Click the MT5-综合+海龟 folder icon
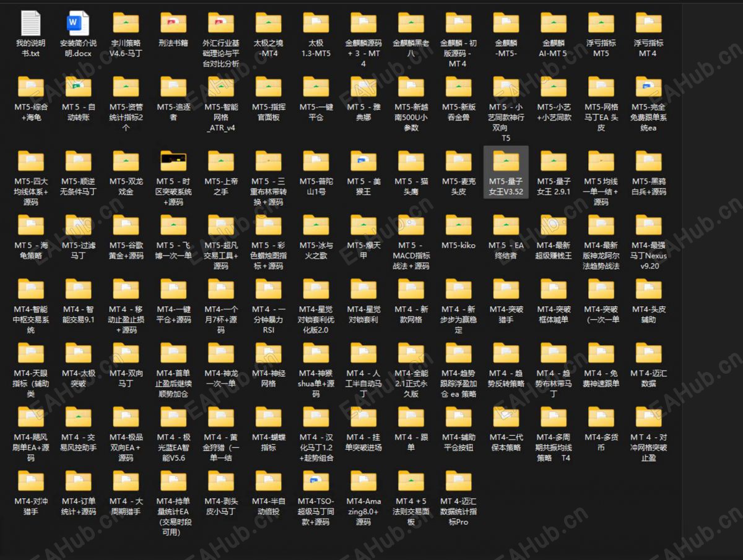The image size is (743, 560). 30,87
